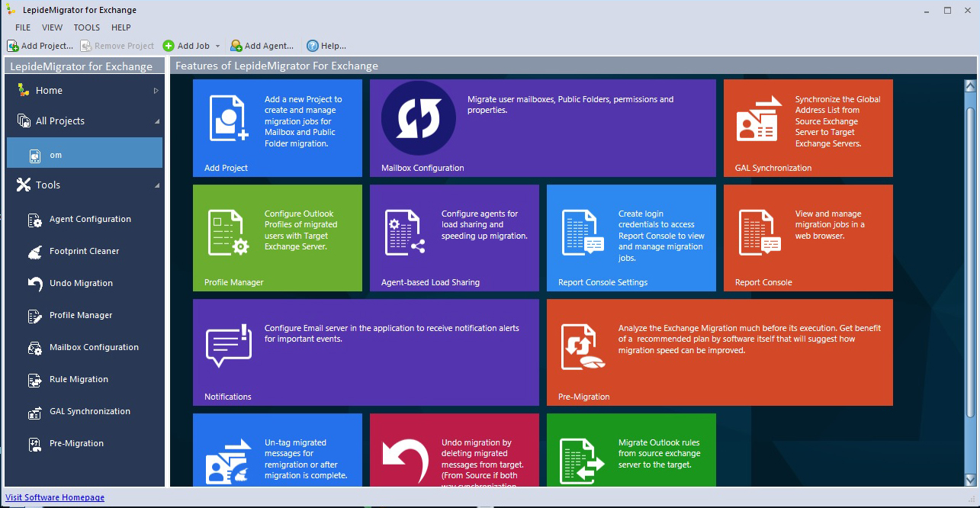Click the Mailbox Configuration sidebar icon
This screenshot has height=508, width=980.
point(35,348)
